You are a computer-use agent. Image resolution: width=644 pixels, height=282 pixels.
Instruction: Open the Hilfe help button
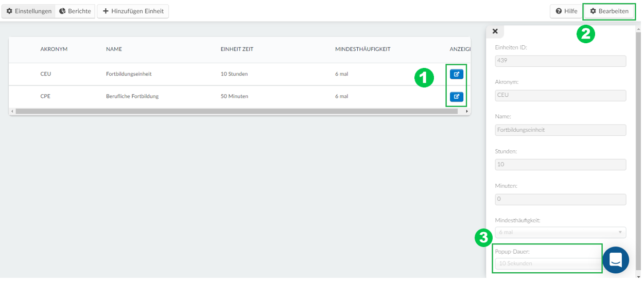pyautogui.click(x=566, y=11)
